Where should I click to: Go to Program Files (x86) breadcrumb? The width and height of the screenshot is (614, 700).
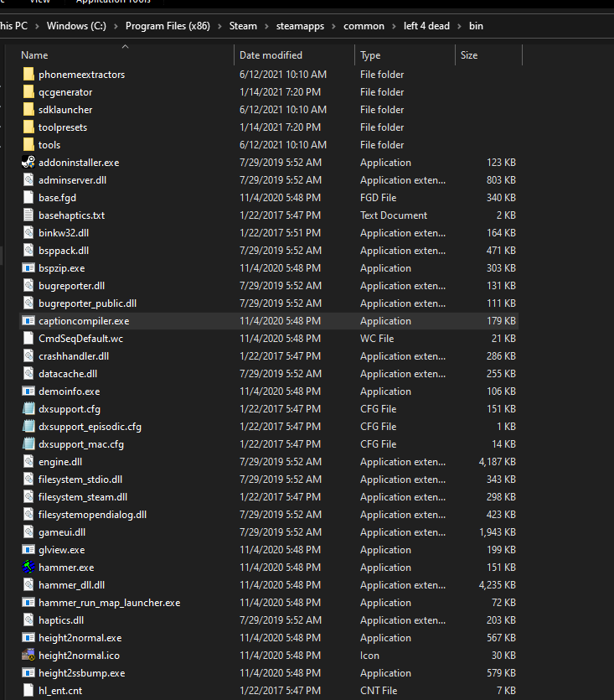point(168,26)
